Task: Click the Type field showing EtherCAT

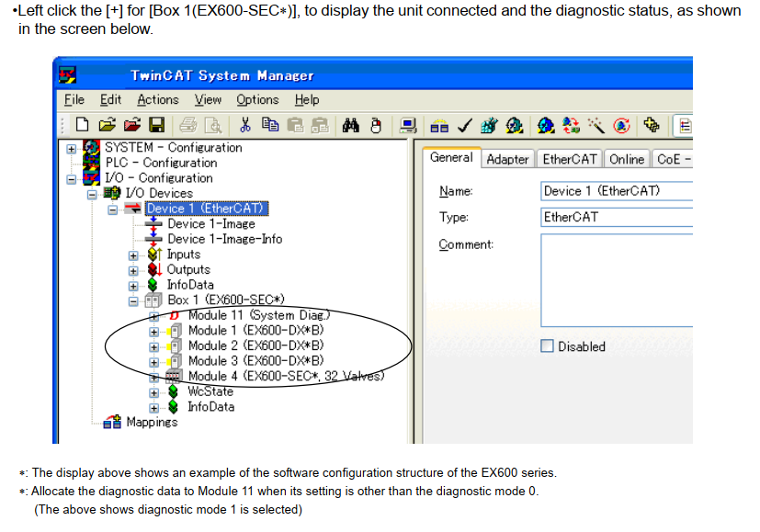Action: click(617, 217)
